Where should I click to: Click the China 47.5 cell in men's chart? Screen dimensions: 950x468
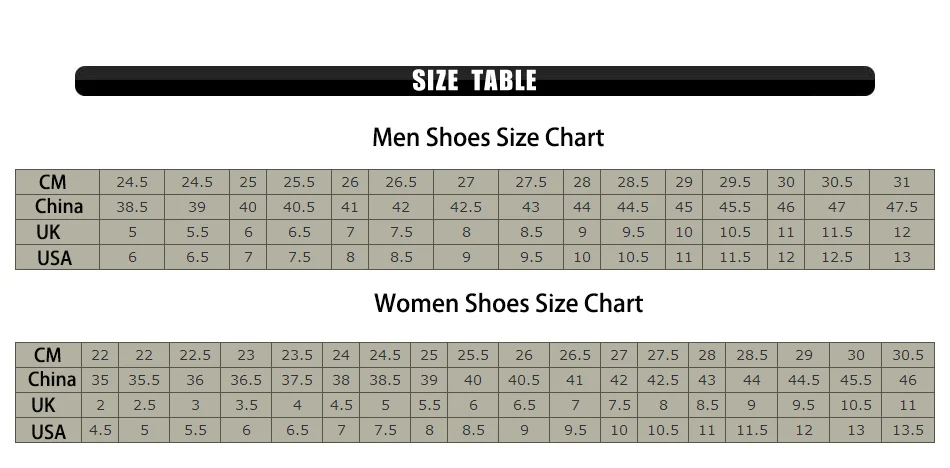point(901,207)
